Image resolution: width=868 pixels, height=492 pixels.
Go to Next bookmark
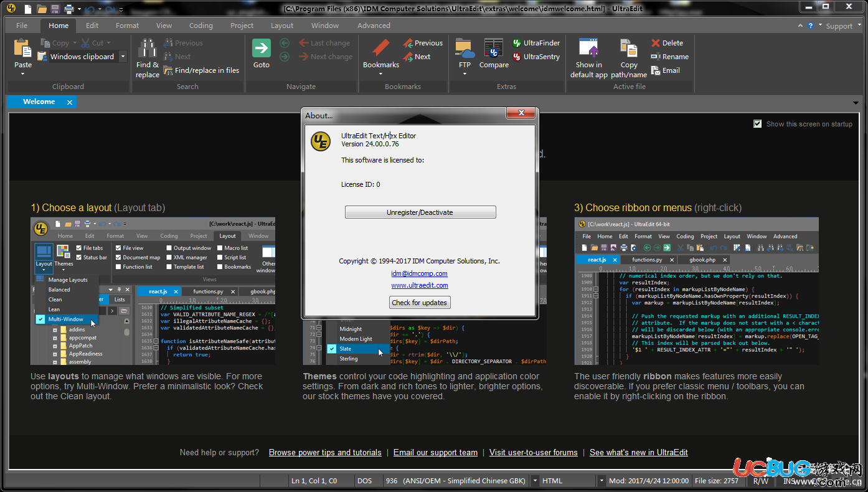pyautogui.click(x=417, y=57)
